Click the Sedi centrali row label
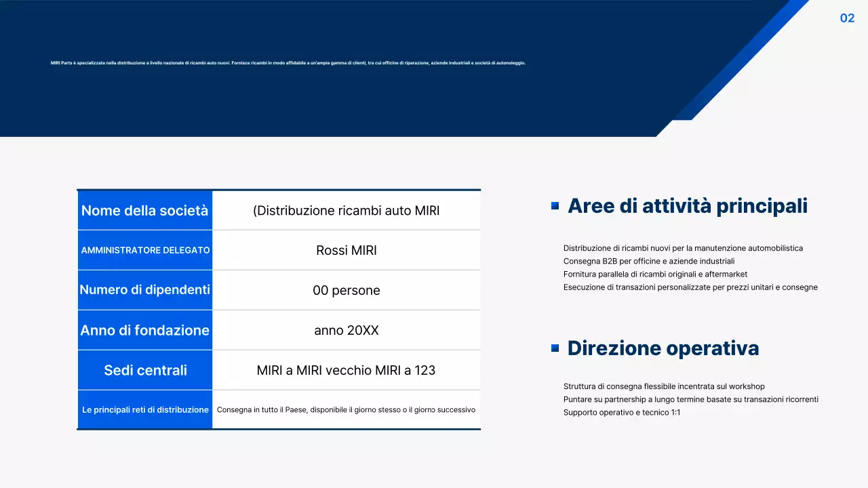Screen dimensions: 868x488 pyautogui.click(x=144, y=370)
